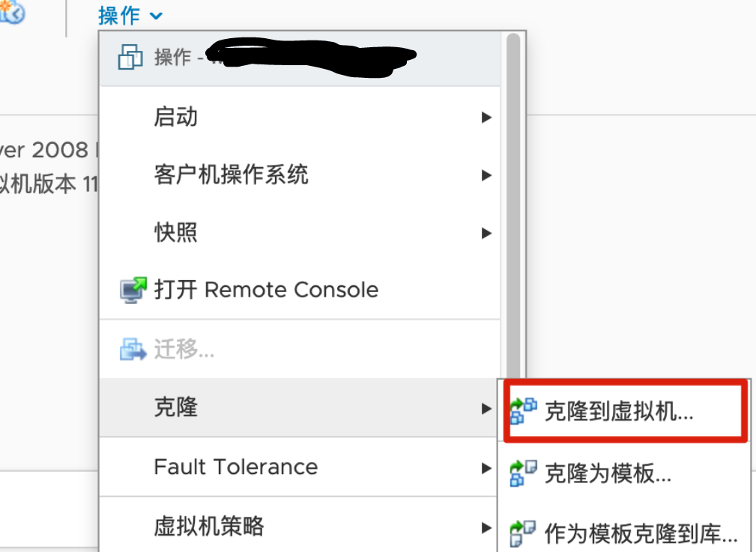Open the 操作 dropdown menu
Viewport: 756px width, 552px height.
tap(130, 15)
